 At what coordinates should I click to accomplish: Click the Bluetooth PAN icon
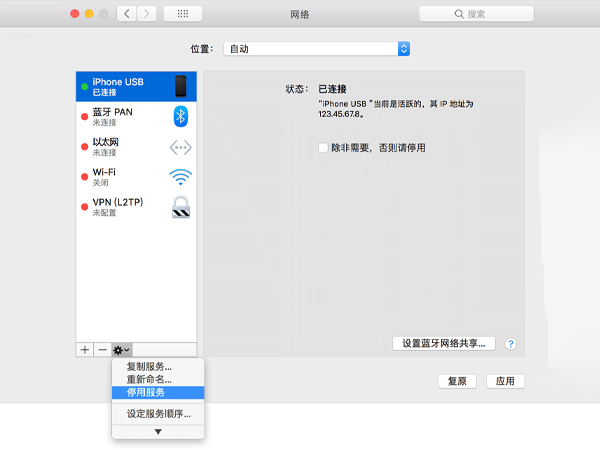coord(181,116)
